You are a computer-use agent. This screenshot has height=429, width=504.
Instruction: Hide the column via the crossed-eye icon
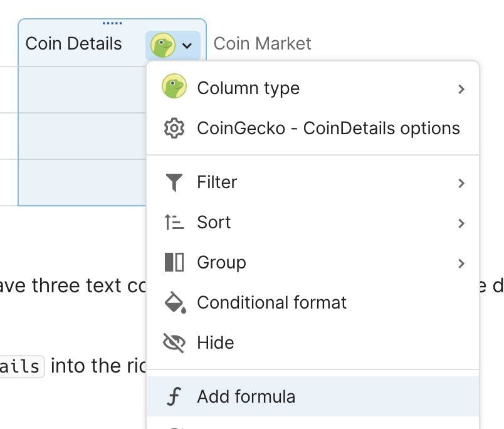point(174,342)
